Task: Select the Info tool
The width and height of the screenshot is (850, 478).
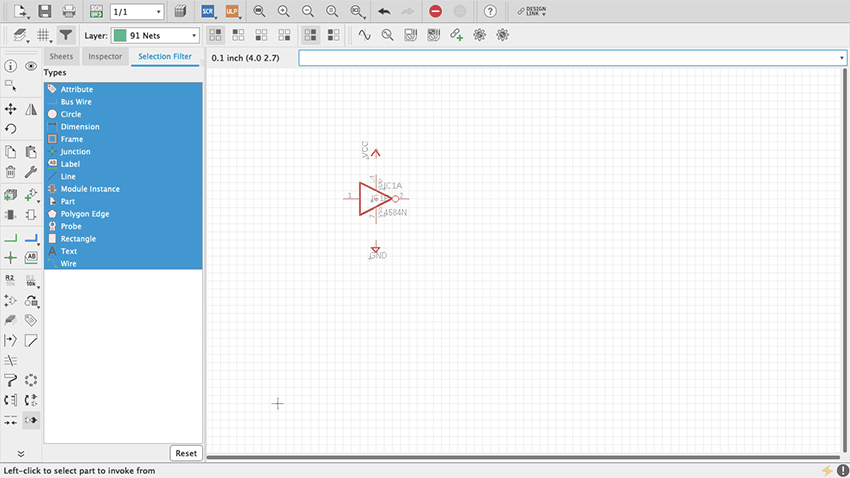Action: click(x=10, y=66)
